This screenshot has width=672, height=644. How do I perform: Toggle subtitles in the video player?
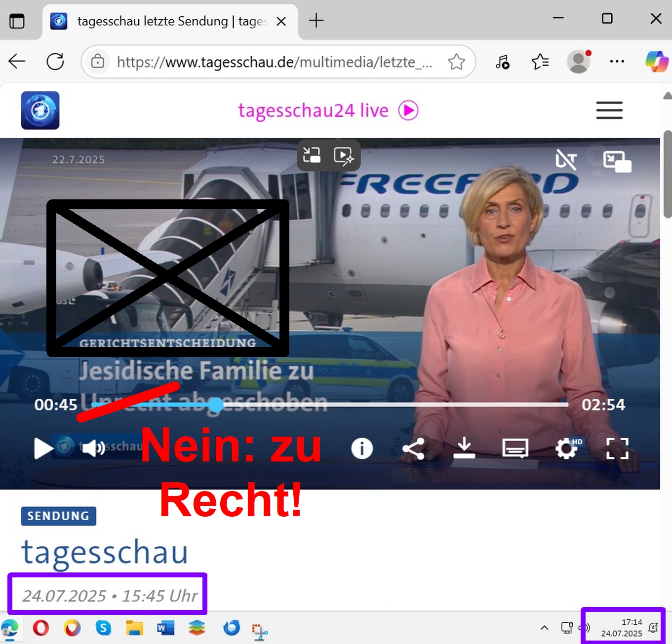[x=515, y=449]
